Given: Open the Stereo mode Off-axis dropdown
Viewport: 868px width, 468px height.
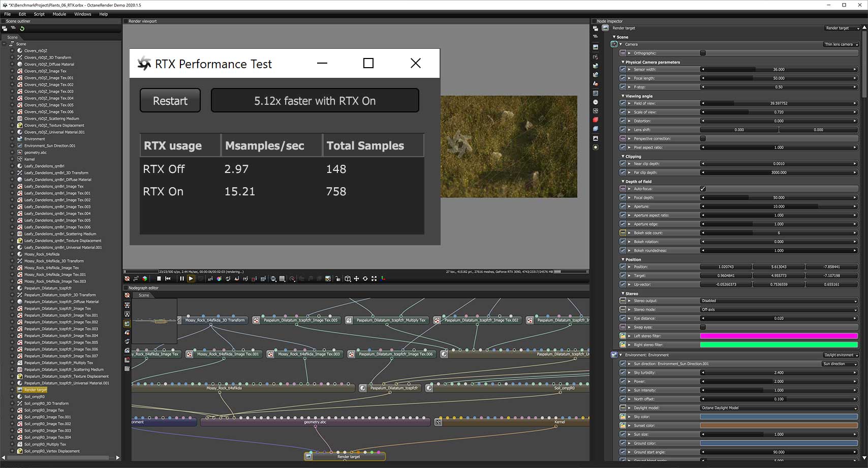Looking at the screenshot, I should 779,309.
